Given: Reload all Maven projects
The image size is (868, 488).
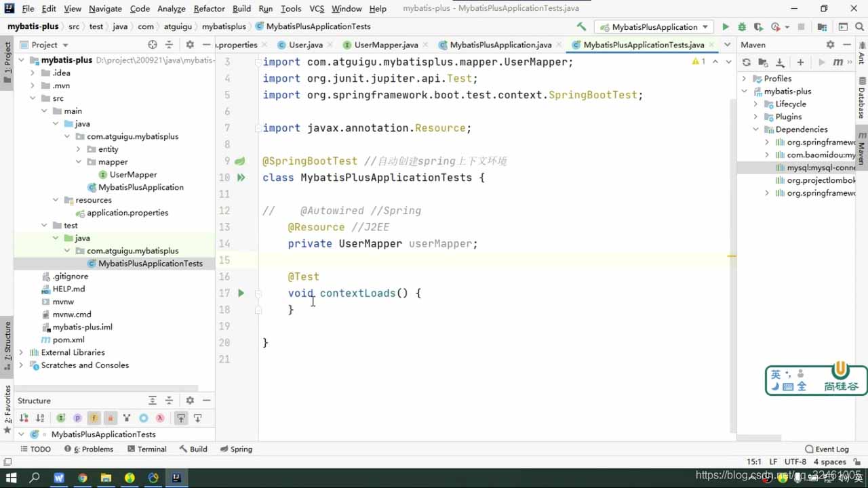Looking at the screenshot, I should tap(747, 62).
